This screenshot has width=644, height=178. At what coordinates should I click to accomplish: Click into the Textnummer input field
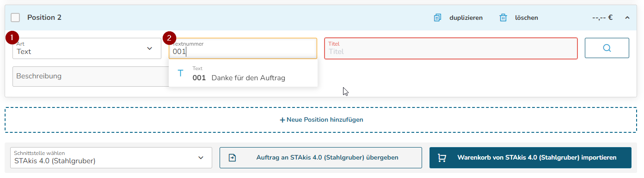(x=243, y=48)
